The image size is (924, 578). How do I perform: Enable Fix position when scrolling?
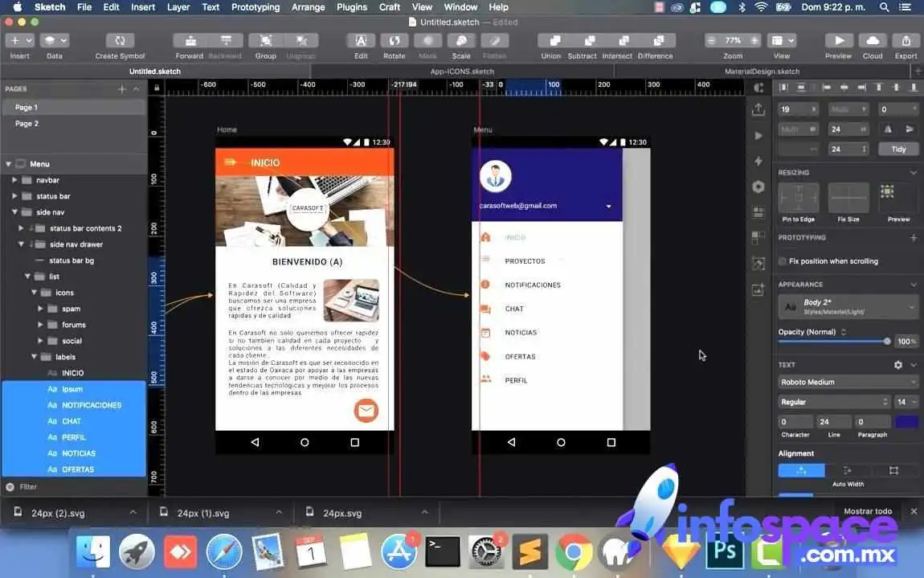click(783, 261)
